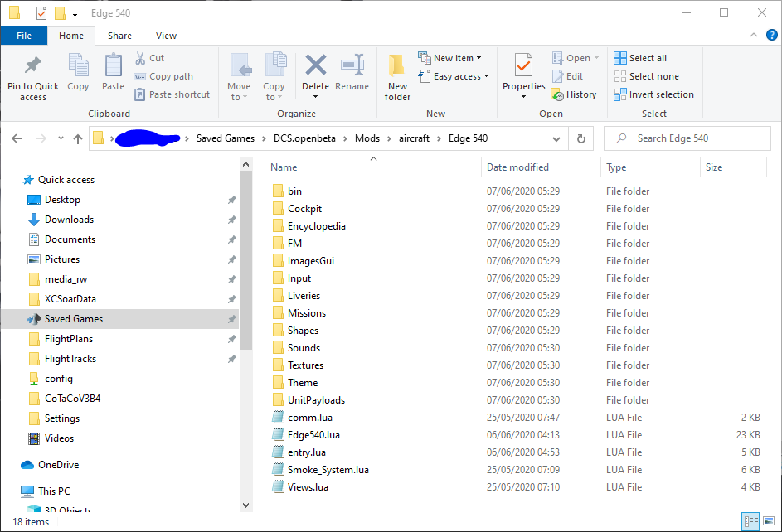
Task: Click Pin to Quick access icon
Action: pos(33,65)
